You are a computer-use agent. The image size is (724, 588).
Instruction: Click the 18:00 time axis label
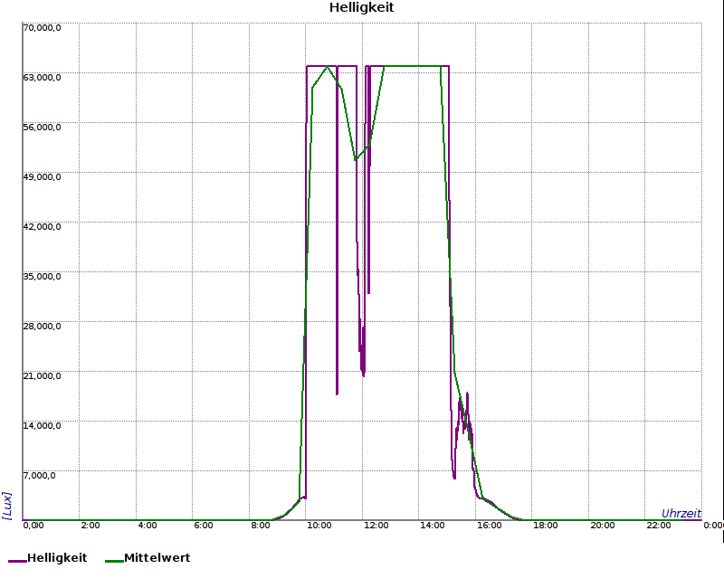tap(546, 526)
